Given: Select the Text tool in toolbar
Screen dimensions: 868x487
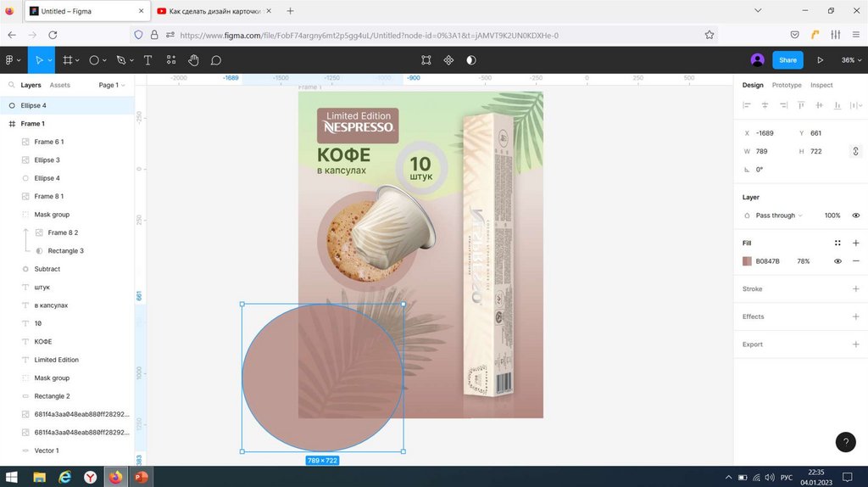Looking at the screenshot, I should [x=147, y=60].
